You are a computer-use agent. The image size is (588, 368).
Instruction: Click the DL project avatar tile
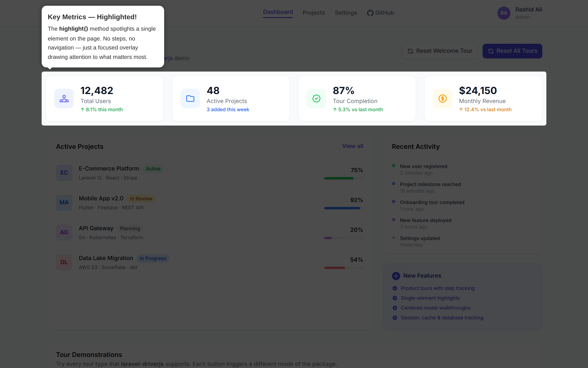point(64,262)
